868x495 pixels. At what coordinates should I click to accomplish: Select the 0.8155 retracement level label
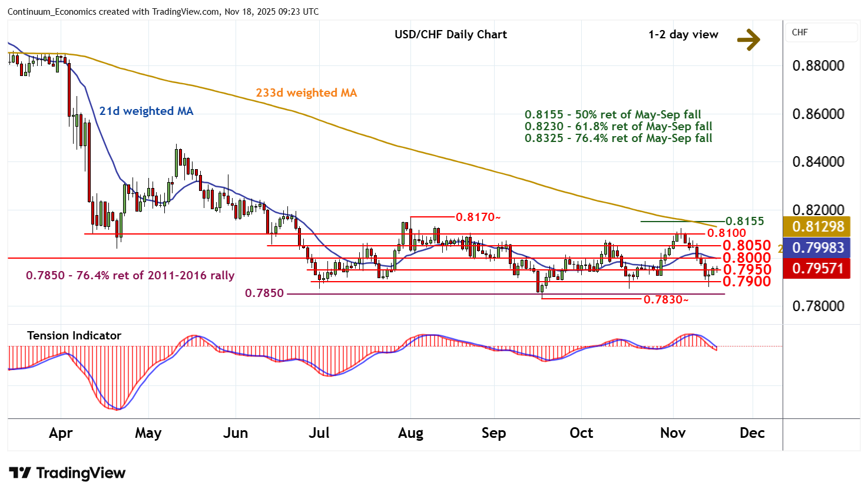click(744, 221)
